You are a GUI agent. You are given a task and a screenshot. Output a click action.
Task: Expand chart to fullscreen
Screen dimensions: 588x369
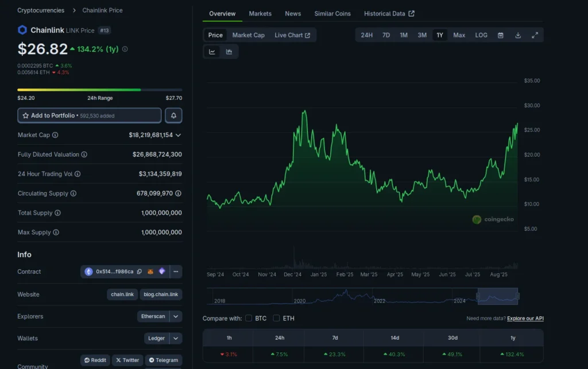[535, 35]
